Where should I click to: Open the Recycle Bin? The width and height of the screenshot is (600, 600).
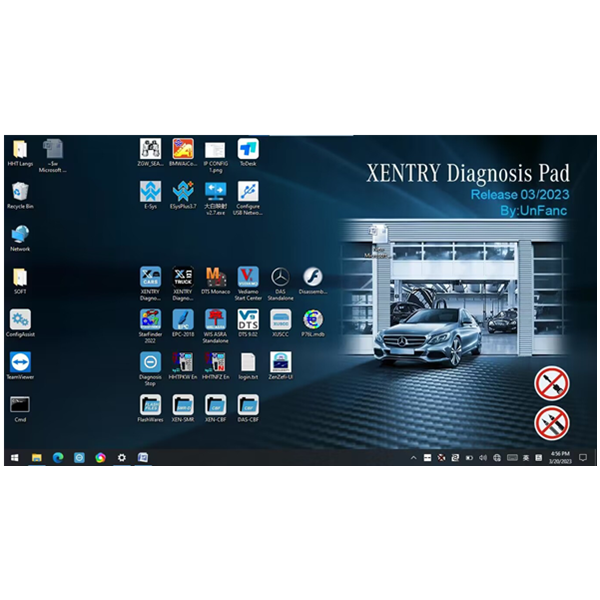20,191
